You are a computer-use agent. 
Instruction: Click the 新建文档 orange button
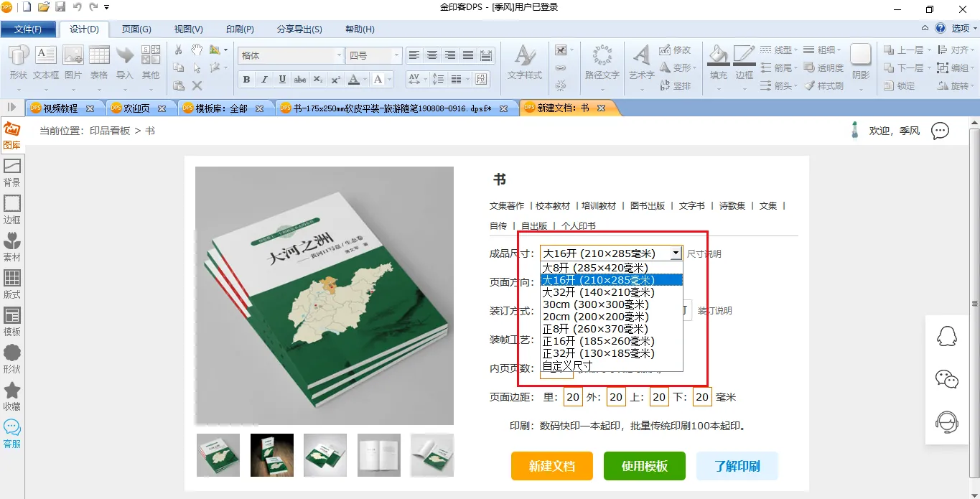(x=552, y=466)
